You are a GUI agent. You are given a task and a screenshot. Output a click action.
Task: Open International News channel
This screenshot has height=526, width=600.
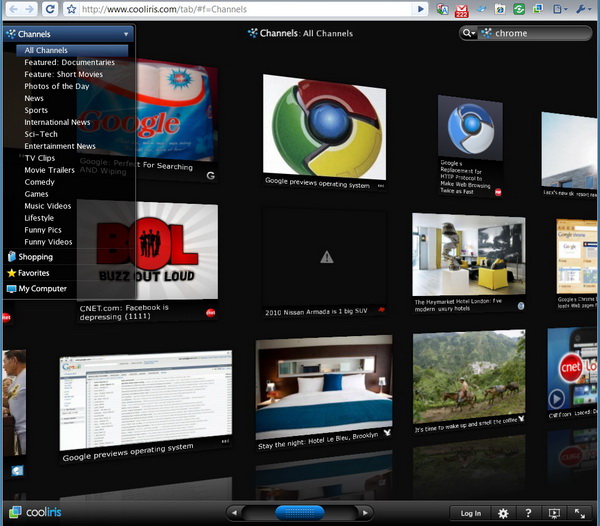[x=57, y=122]
